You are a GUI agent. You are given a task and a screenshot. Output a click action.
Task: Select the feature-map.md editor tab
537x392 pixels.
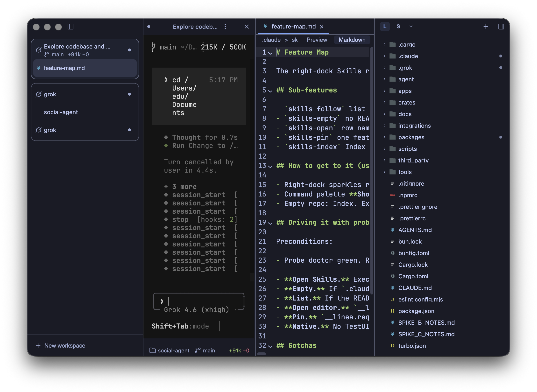(294, 27)
